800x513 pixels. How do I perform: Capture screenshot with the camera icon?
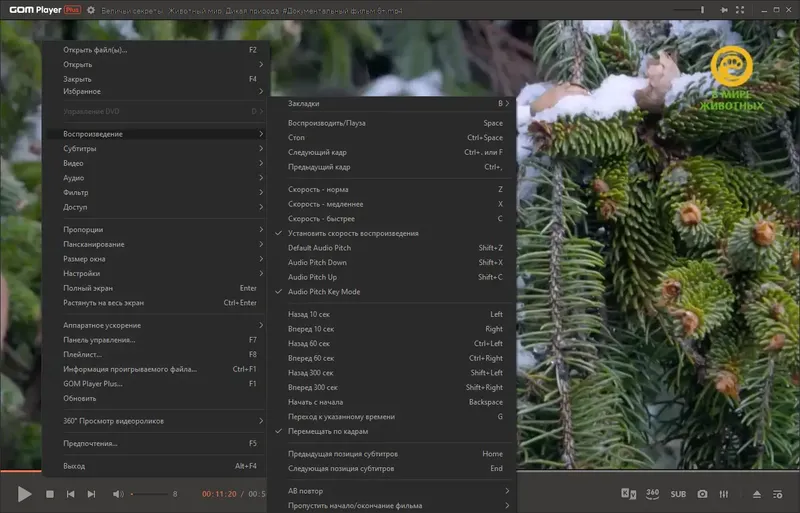pyautogui.click(x=703, y=494)
